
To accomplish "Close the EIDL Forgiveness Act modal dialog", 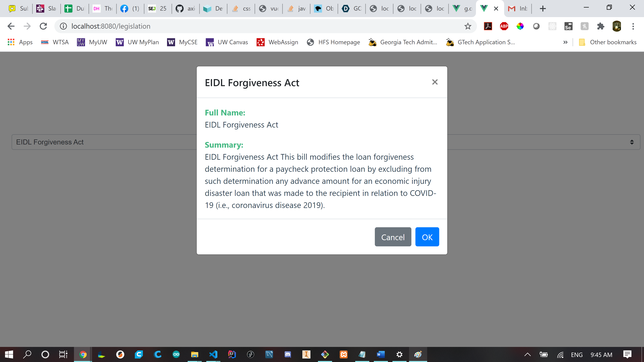I will coord(435,82).
